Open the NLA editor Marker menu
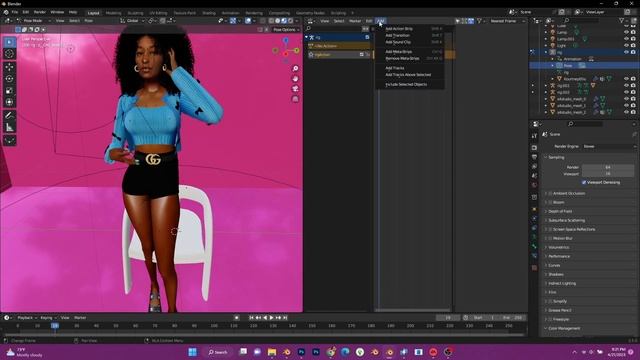The width and height of the screenshot is (640, 360). 355,21
